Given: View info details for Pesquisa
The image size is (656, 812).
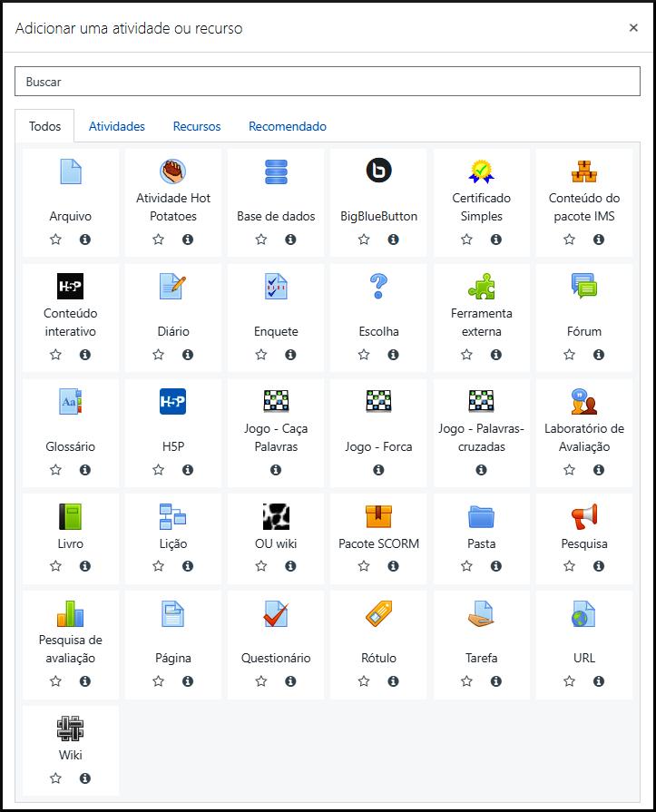Looking at the screenshot, I should [599, 566].
